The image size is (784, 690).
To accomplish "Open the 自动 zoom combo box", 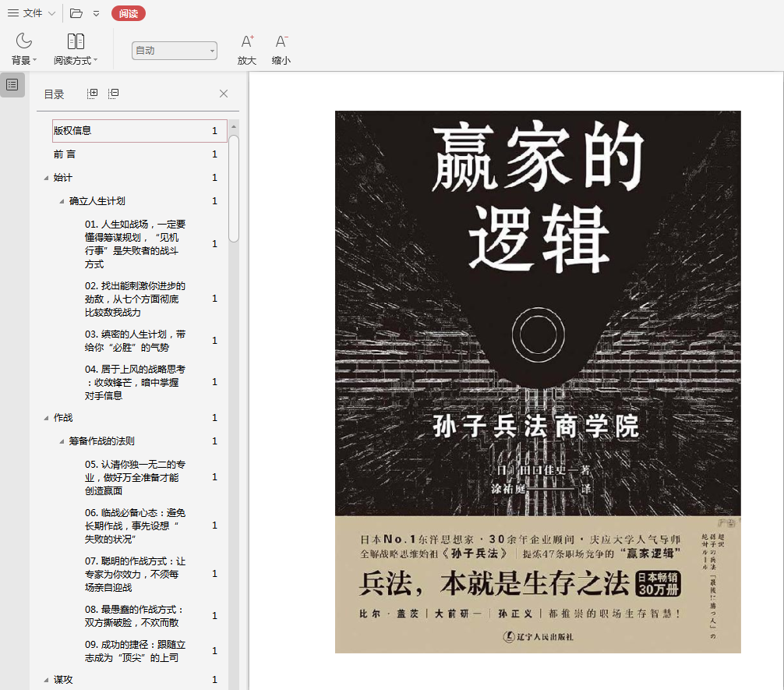I will (x=174, y=51).
